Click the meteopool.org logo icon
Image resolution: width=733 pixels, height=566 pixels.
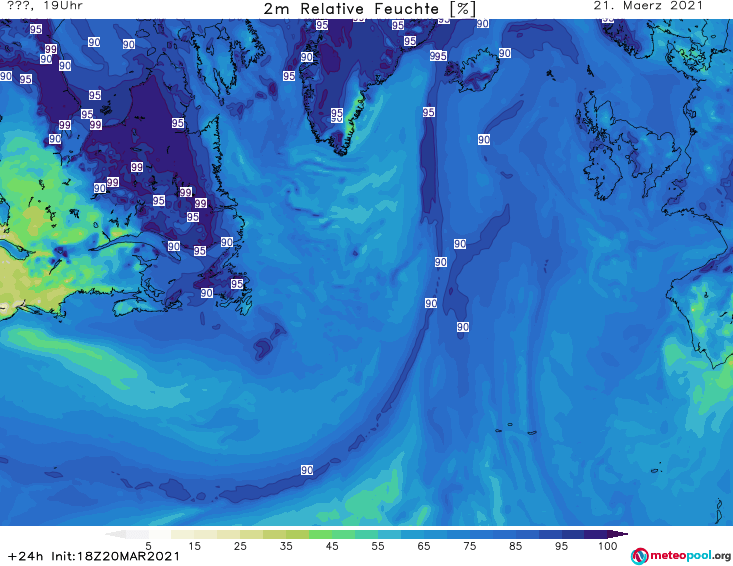click(x=639, y=556)
